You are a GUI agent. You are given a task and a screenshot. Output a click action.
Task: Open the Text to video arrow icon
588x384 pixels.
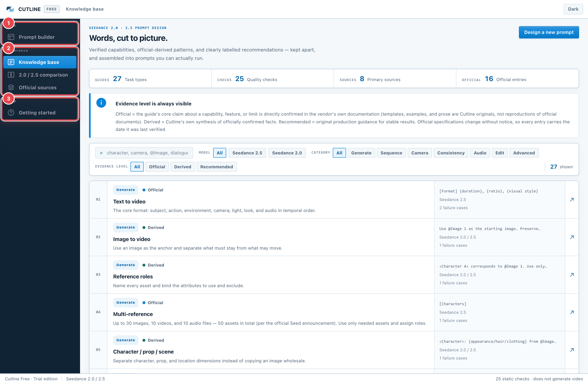tap(572, 200)
